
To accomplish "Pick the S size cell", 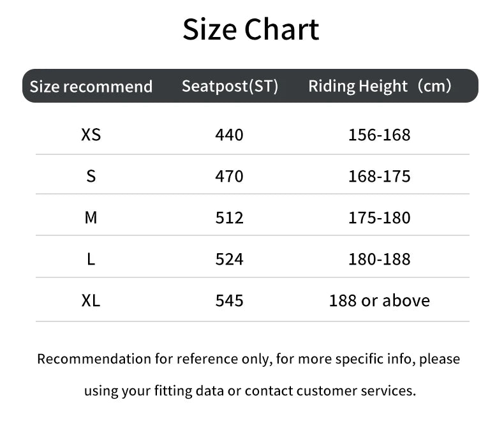I will coord(91,176).
